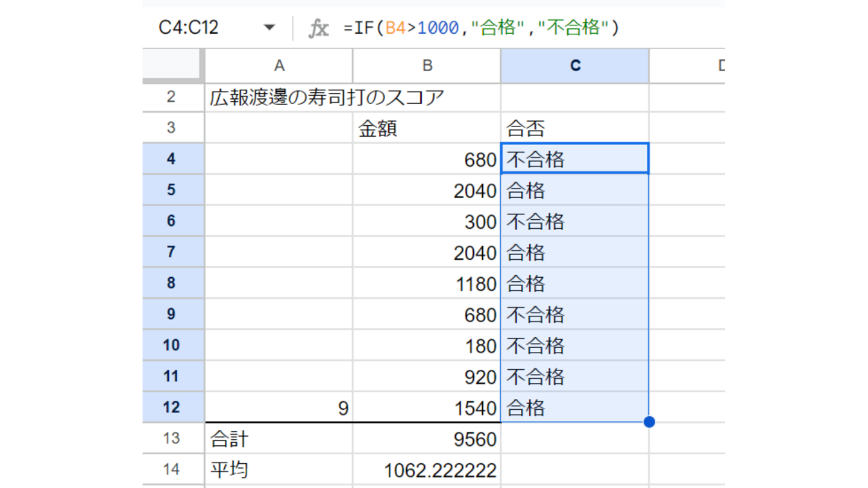
Task: Select row 11 header
Action: tap(174, 377)
